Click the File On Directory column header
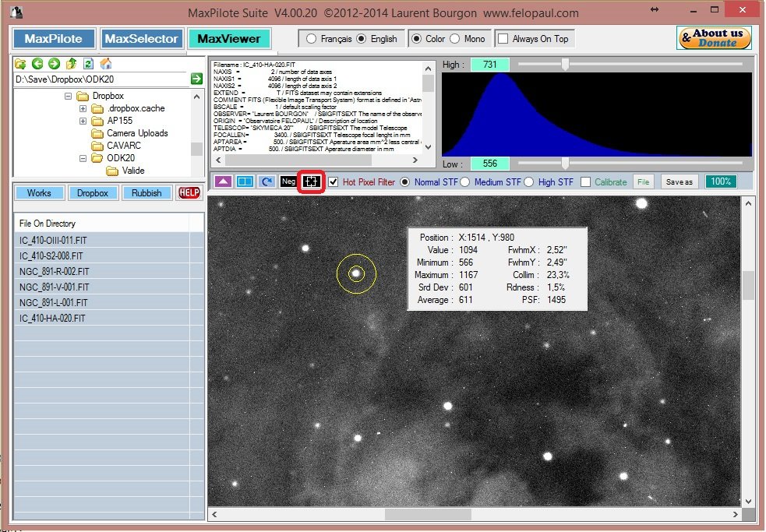 tap(101, 224)
